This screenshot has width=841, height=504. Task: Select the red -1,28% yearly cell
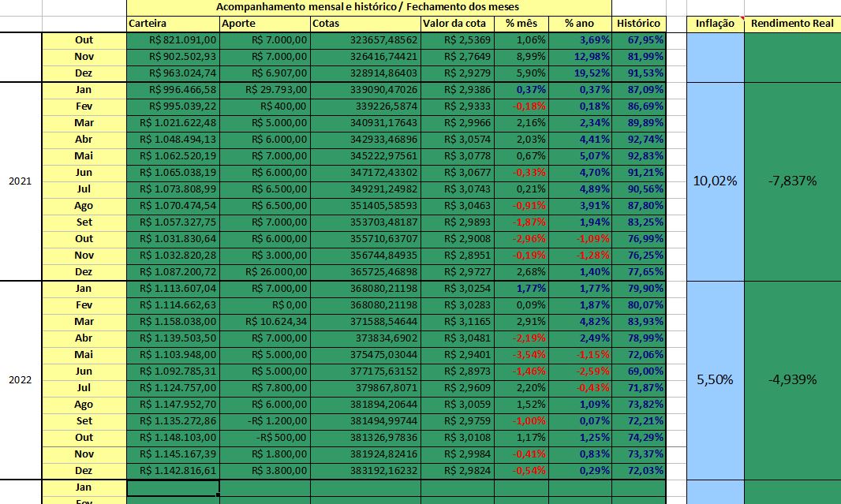(580, 256)
